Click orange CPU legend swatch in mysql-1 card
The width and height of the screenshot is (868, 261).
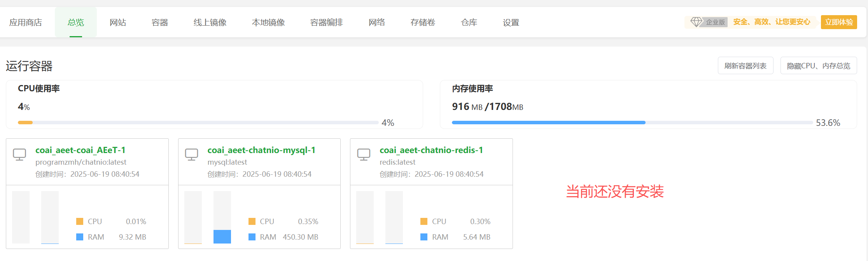[252, 221]
